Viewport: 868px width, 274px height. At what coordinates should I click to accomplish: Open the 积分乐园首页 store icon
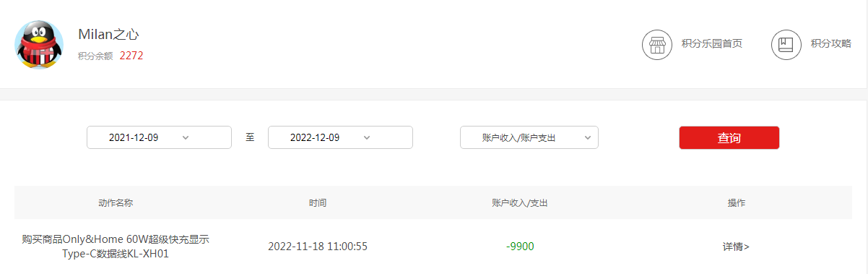point(657,44)
